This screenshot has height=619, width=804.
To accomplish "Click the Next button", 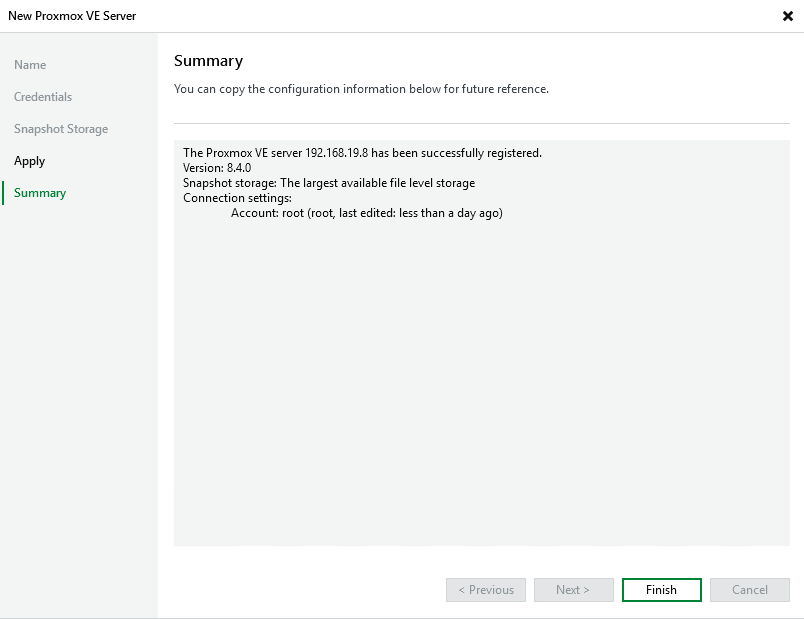I will click(573, 590).
